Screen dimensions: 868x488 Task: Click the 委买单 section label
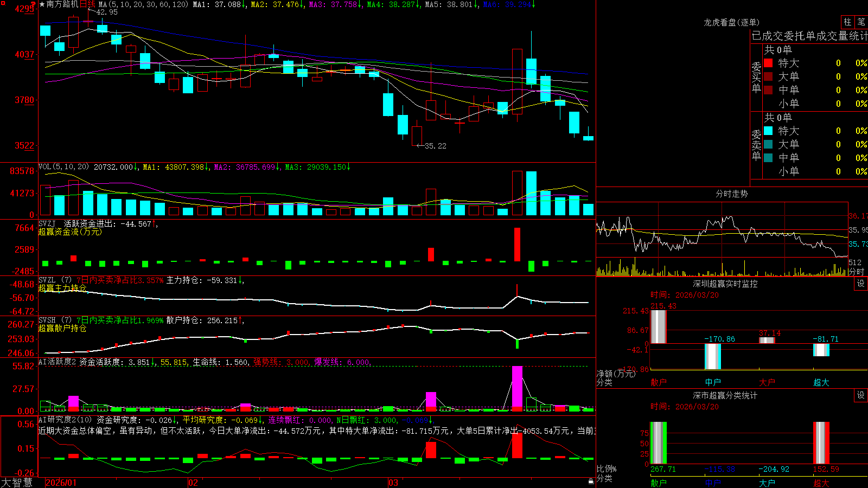pyautogui.click(x=756, y=78)
